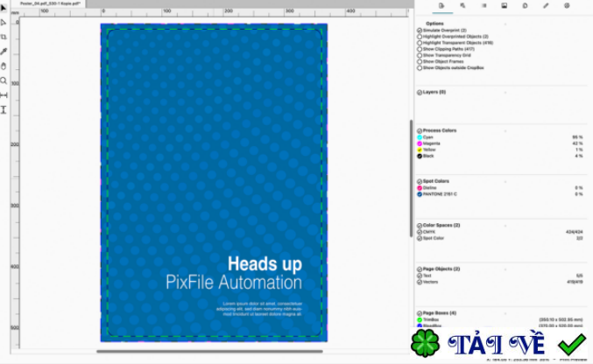Click the Options section heading
593x364 pixels.
pyautogui.click(x=434, y=24)
